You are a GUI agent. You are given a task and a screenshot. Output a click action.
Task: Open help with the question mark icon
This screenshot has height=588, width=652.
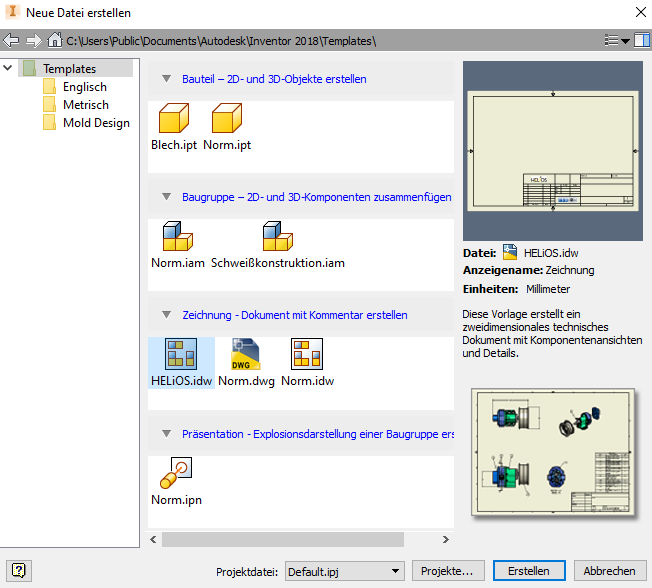tap(19, 571)
